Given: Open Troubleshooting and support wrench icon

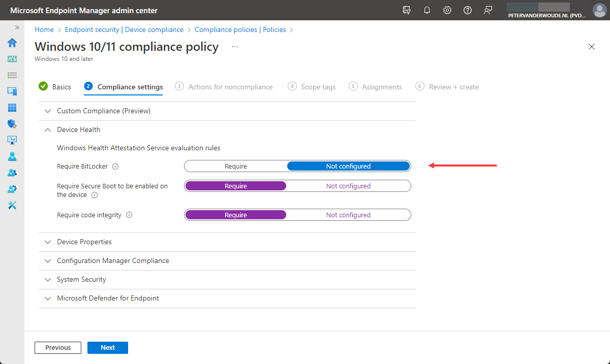Looking at the screenshot, I should (x=12, y=205).
